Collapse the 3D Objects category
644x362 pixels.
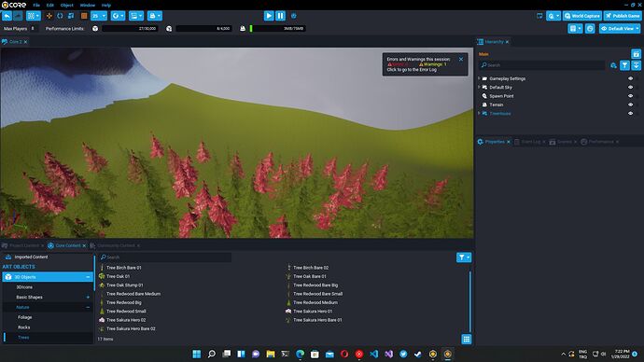88,277
